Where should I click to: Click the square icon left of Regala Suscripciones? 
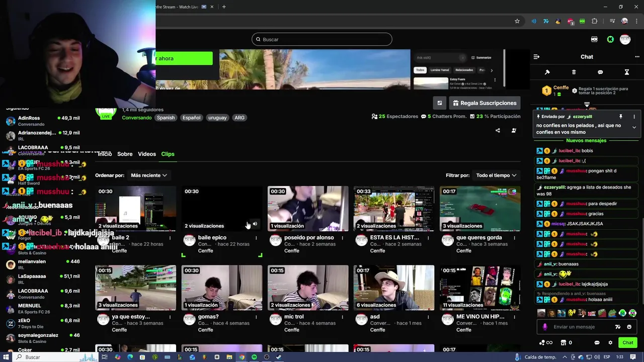(440, 103)
